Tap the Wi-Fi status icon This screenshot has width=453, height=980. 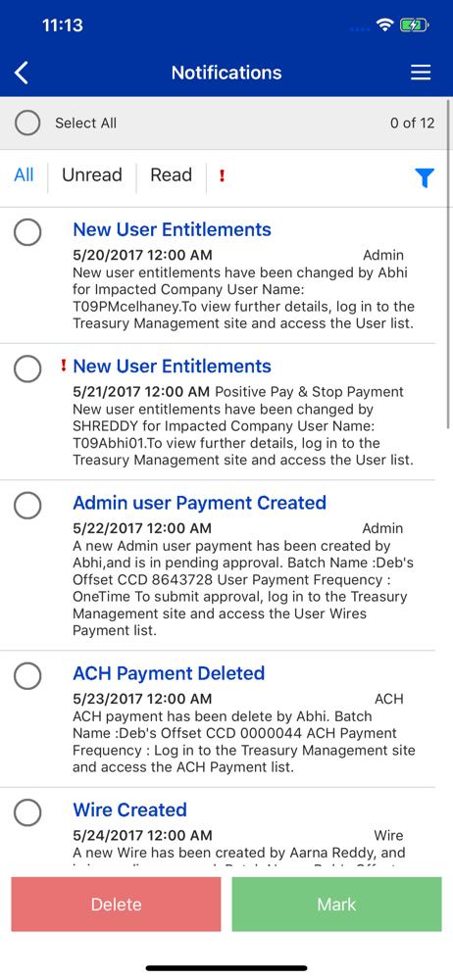[383, 25]
